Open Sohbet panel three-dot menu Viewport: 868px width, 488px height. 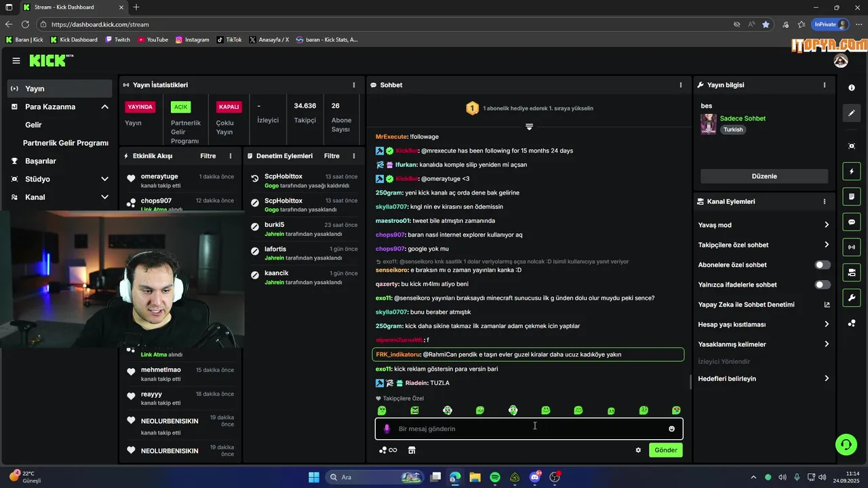pyautogui.click(x=681, y=85)
